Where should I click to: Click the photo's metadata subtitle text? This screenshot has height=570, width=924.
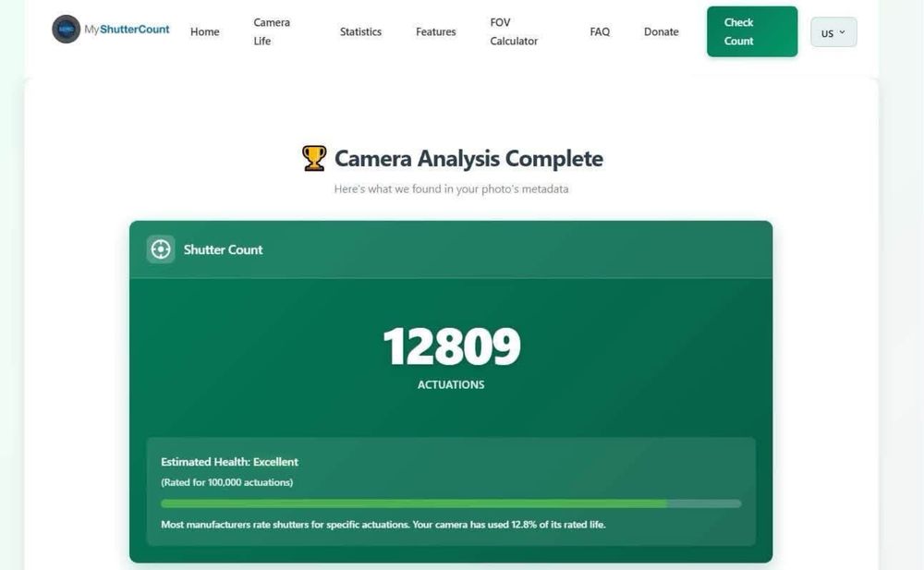(x=451, y=189)
